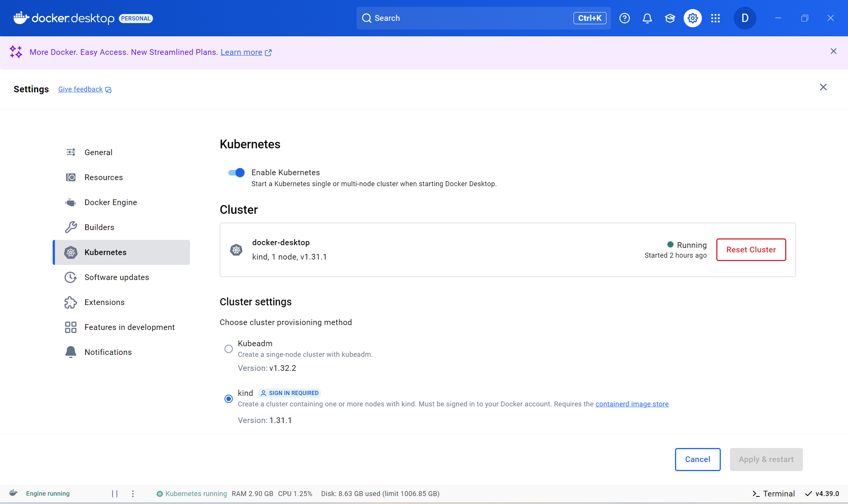Go to General settings
The height and width of the screenshot is (504, 848).
point(121,152)
